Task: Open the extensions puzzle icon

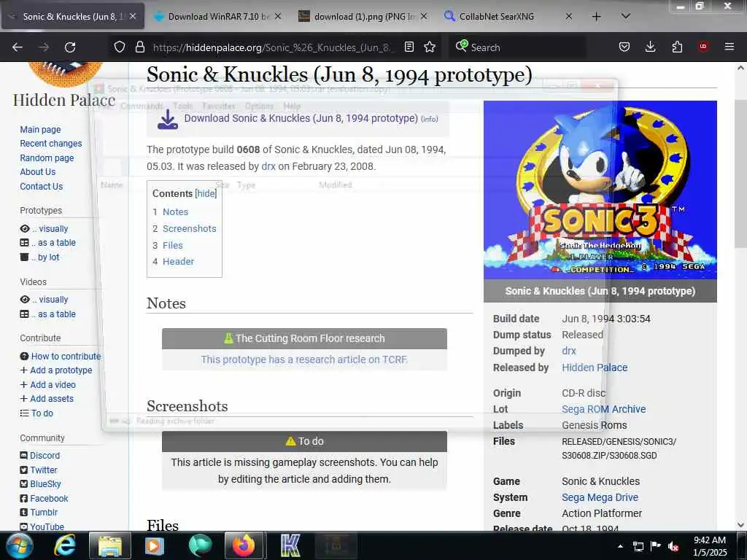Action: tap(677, 47)
